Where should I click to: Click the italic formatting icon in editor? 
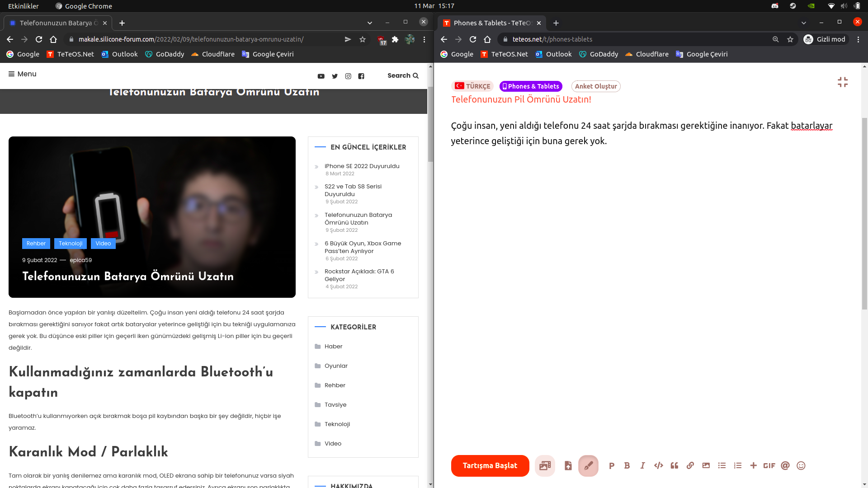(642, 465)
